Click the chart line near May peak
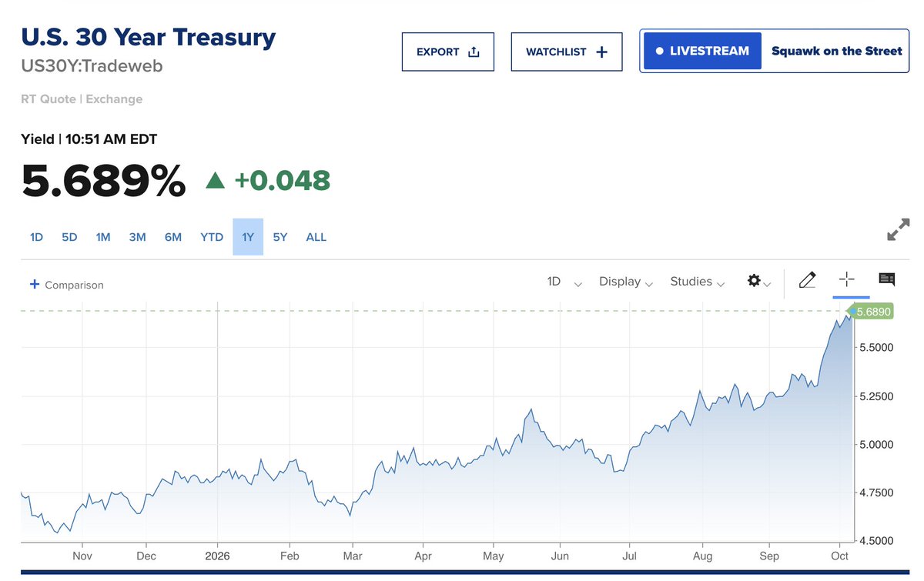 coord(531,410)
